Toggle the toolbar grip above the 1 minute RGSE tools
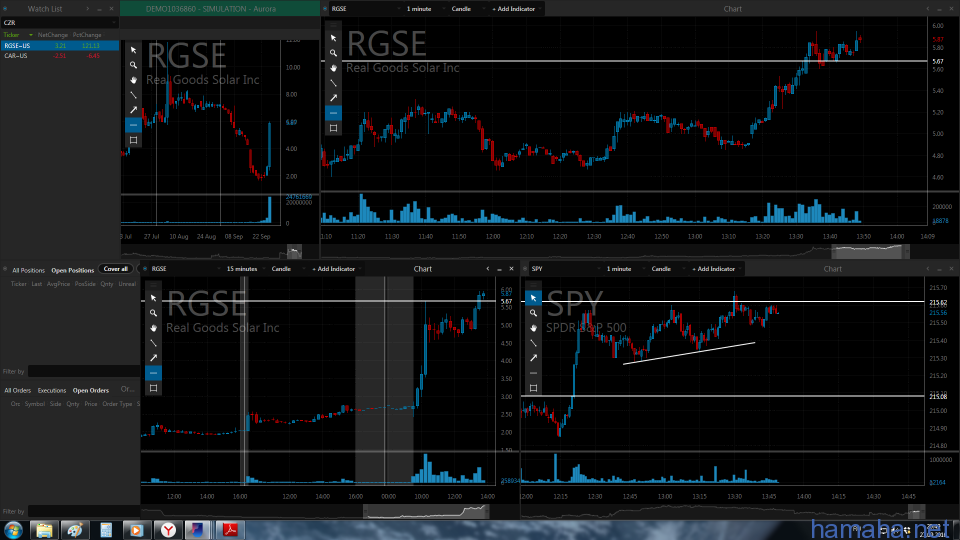The image size is (960, 540). click(x=333, y=26)
